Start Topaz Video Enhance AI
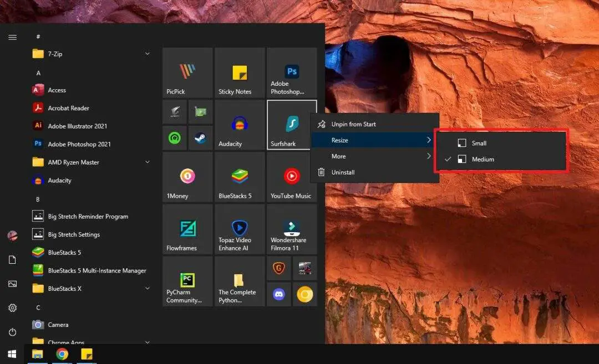Viewport: 599px width, 364px height. pos(238,229)
